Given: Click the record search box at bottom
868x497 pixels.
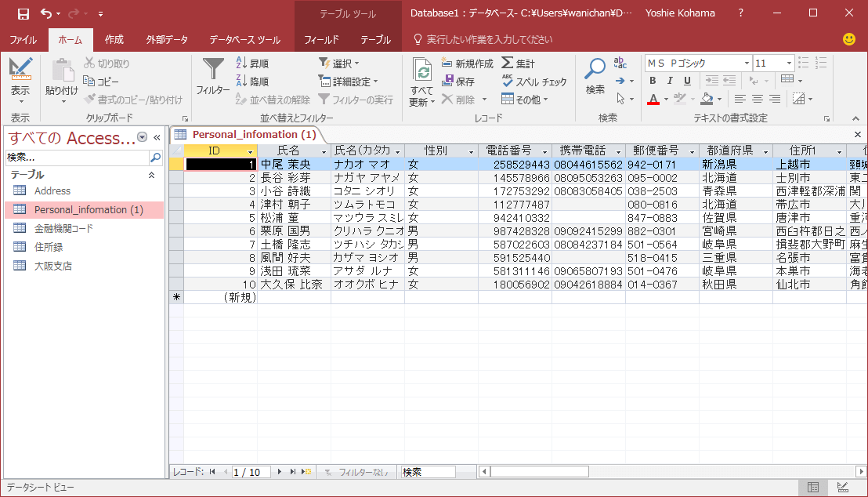Looking at the screenshot, I should [428, 472].
